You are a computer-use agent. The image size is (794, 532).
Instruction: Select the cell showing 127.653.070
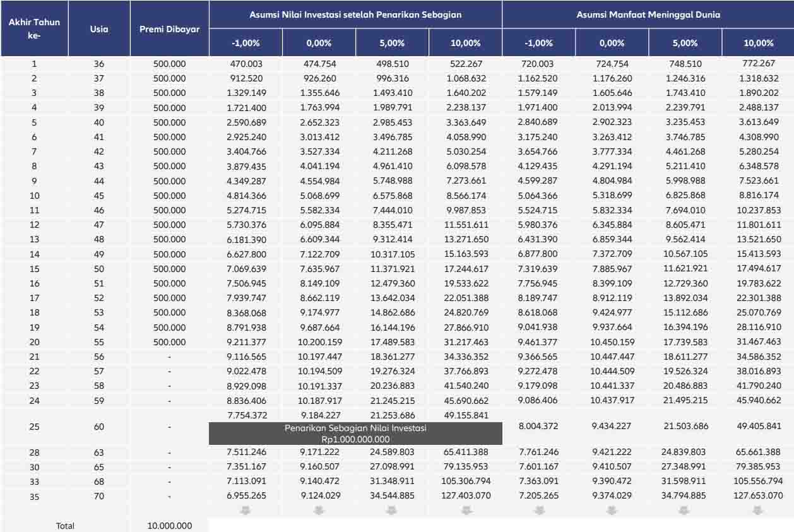(x=758, y=495)
